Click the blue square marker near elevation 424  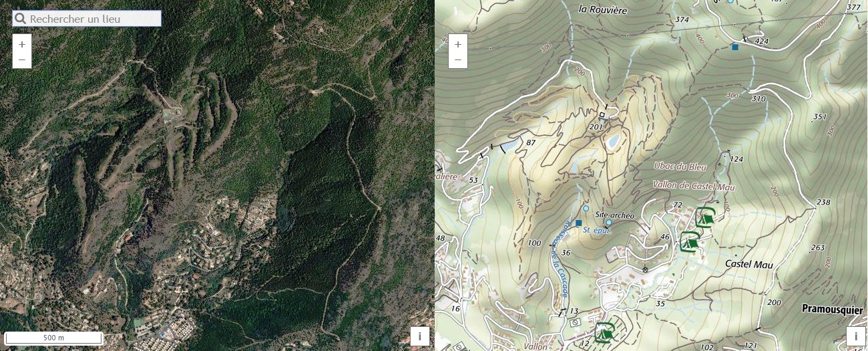coord(735,47)
